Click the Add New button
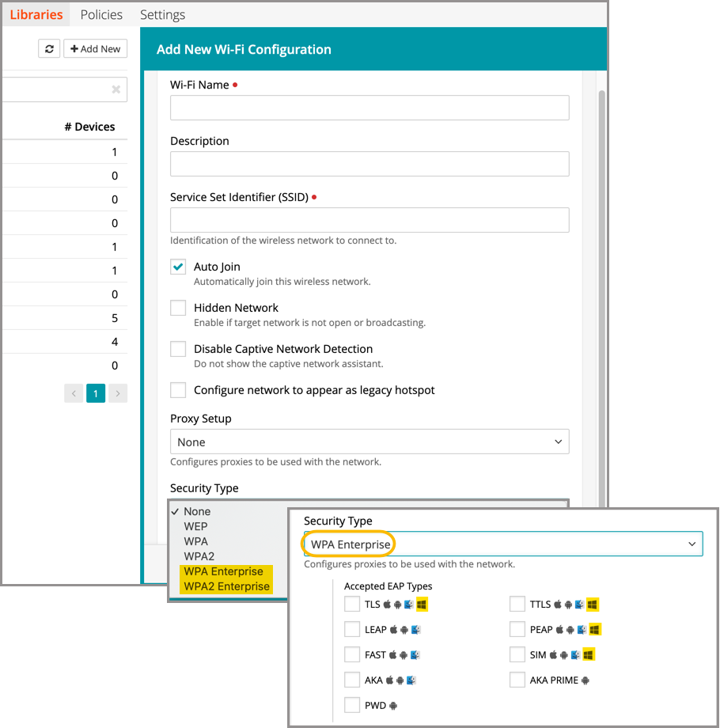Image resolution: width=720 pixels, height=728 pixels. (x=95, y=49)
